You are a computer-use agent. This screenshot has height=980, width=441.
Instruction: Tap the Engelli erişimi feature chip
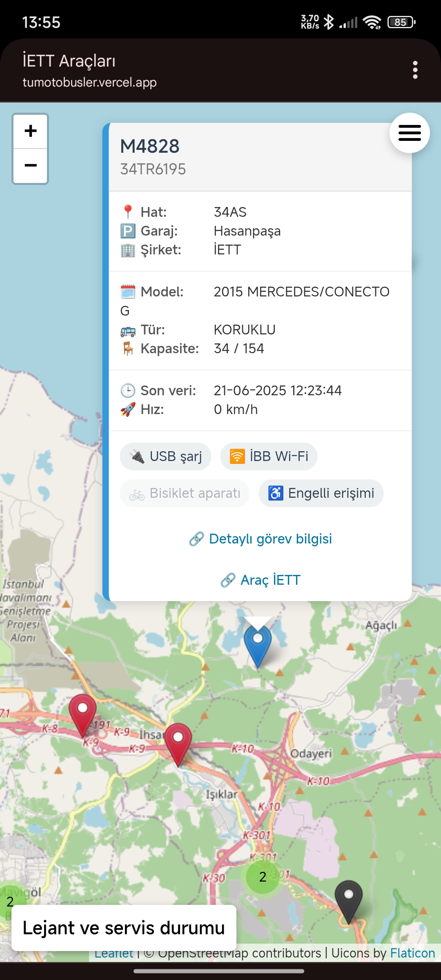click(321, 493)
